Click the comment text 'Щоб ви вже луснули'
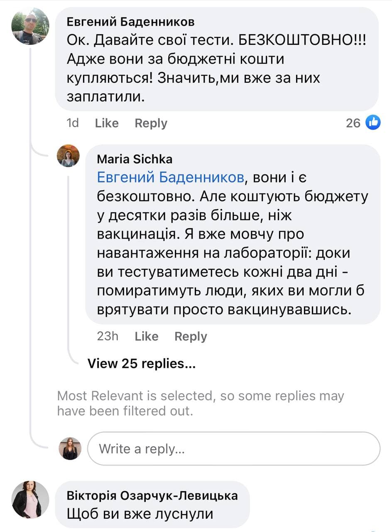The image size is (392, 532). point(140,514)
